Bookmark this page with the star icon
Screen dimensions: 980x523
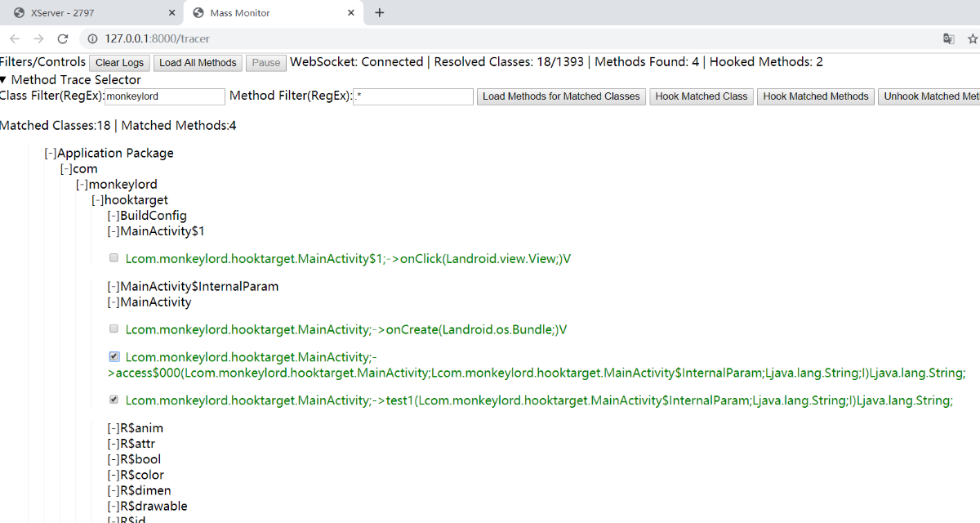tap(972, 38)
